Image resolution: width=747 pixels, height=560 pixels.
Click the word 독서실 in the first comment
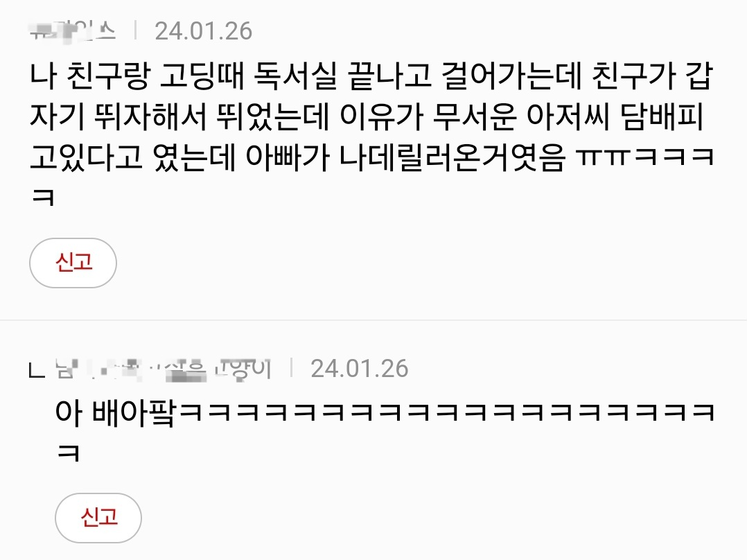pyautogui.click(x=295, y=76)
